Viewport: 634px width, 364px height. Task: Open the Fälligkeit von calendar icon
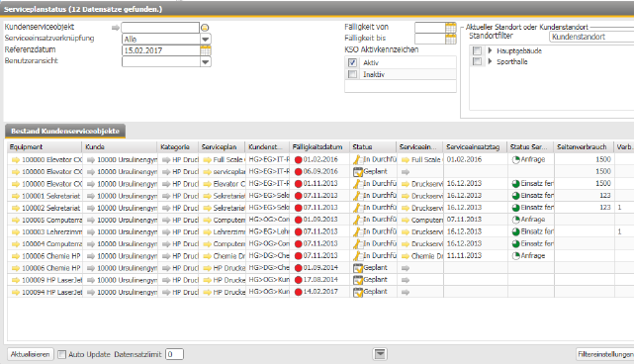click(450, 28)
